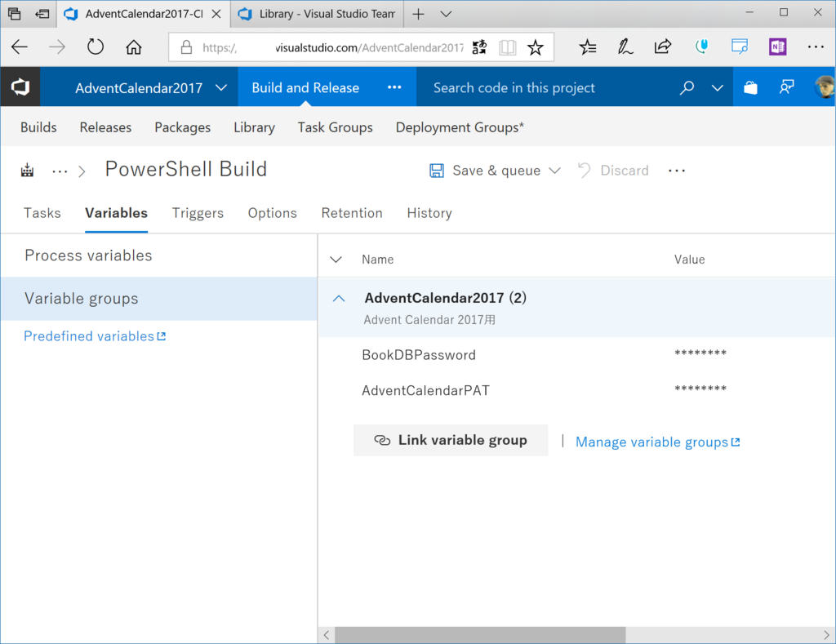Open Manage variable groups link

tap(658, 442)
